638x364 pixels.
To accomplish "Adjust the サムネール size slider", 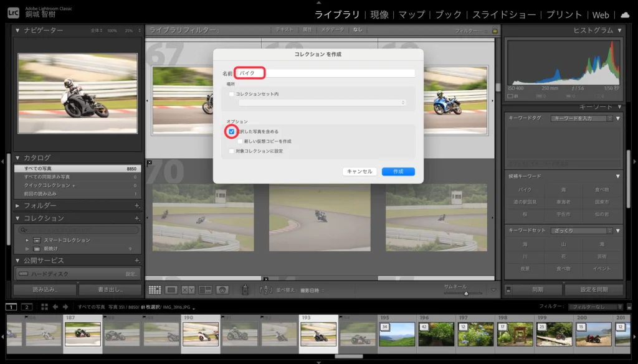I will (x=465, y=293).
